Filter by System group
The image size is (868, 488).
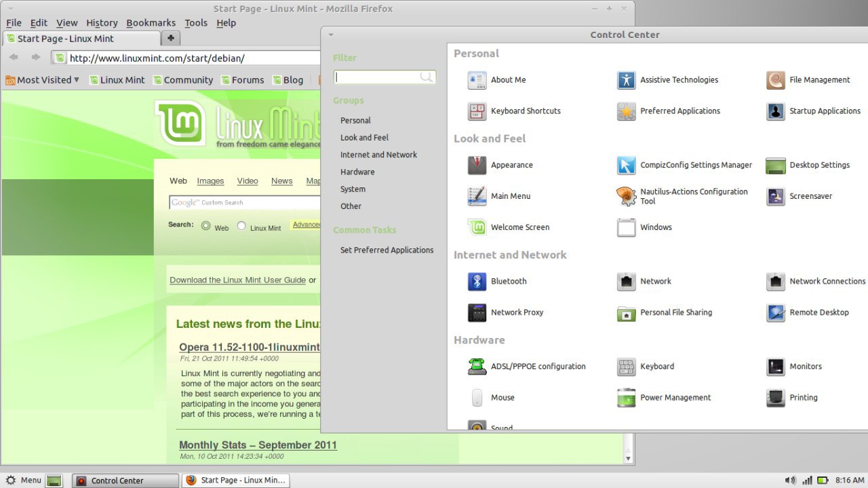(353, 189)
